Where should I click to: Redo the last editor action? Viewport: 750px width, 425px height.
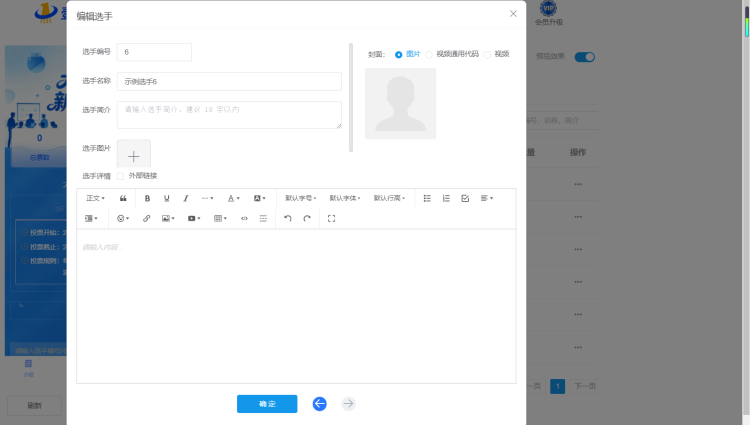(x=307, y=218)
